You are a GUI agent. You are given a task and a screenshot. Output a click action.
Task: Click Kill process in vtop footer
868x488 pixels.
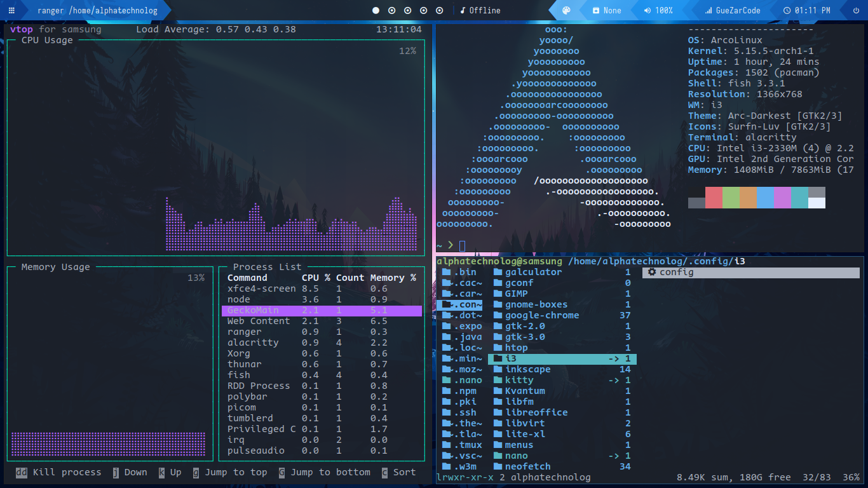[x=67, y=472]
